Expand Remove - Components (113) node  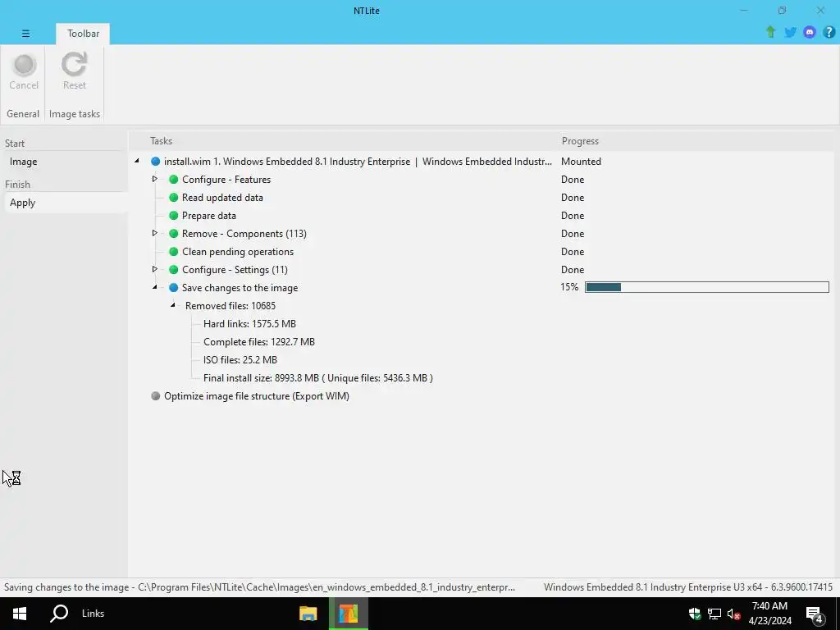pyautogui.click(x=154, y=233)
